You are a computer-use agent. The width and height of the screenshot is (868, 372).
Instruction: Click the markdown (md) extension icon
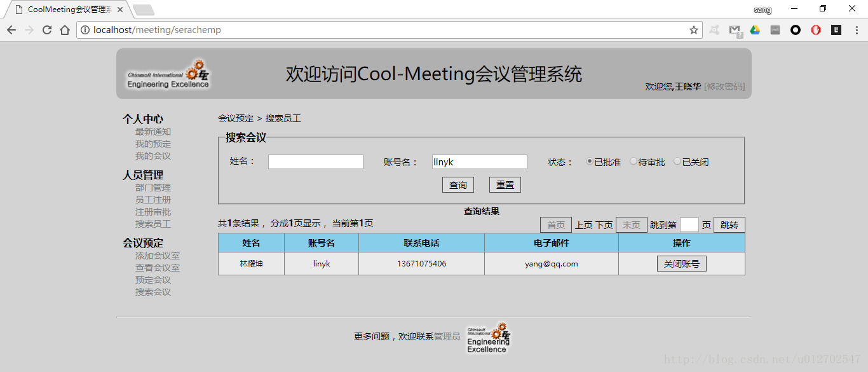775,30
